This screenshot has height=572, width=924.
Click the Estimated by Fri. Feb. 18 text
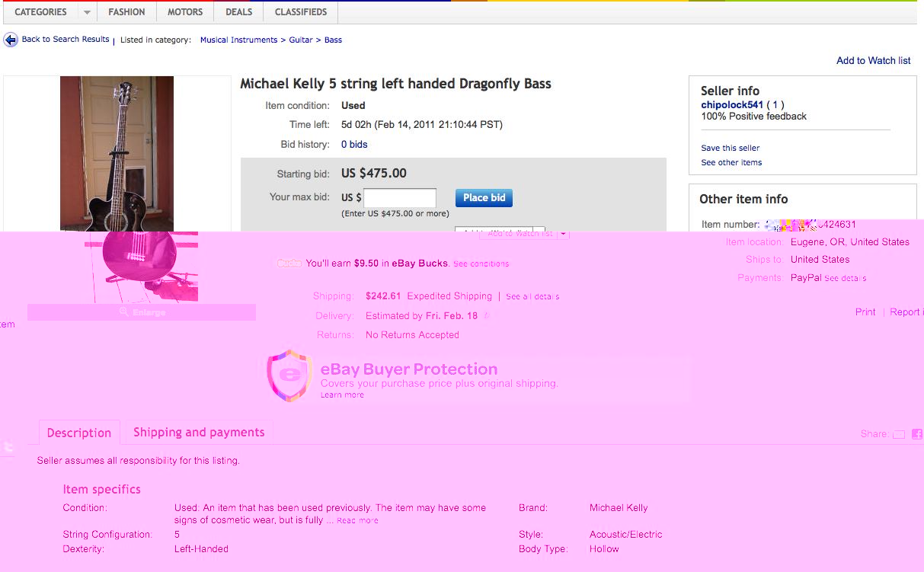(421, 315)
